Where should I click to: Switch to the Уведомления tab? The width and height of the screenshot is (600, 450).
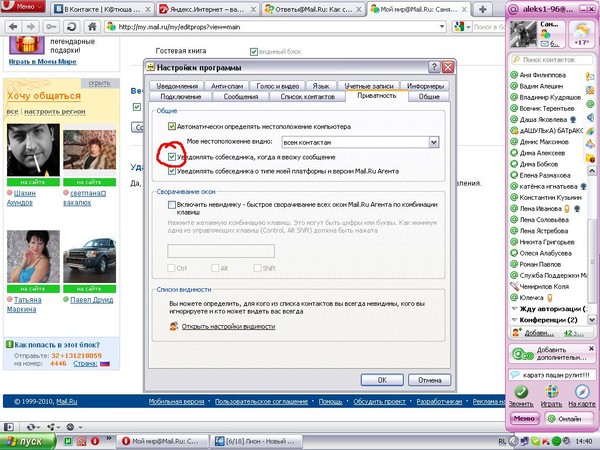(x=177, y=86)
